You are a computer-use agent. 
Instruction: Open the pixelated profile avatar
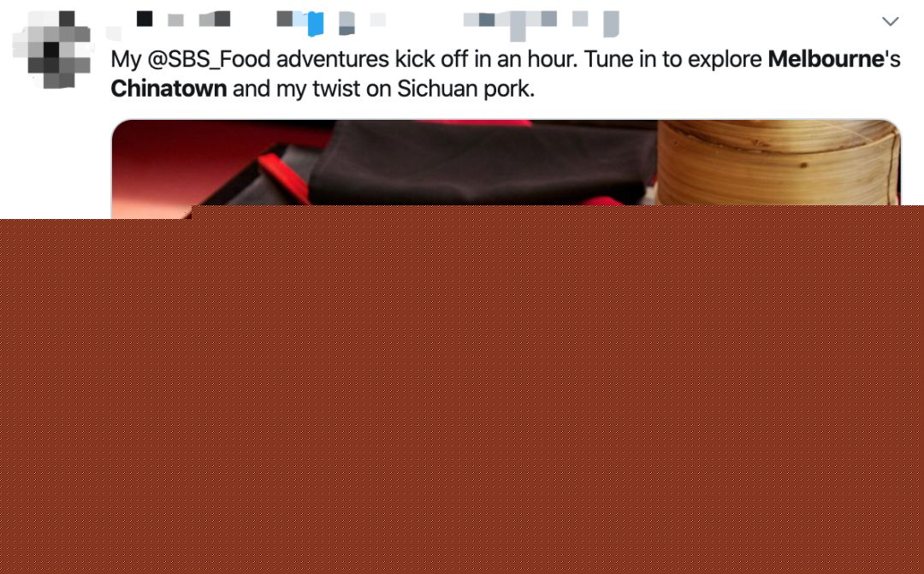(x=52, y=50)
